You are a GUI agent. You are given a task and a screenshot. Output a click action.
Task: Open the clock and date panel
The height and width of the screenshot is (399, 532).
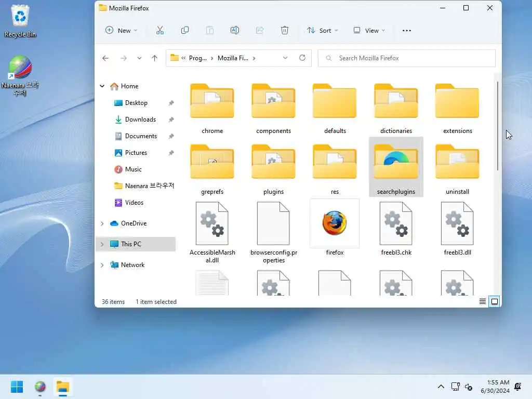tap(495, 387)
